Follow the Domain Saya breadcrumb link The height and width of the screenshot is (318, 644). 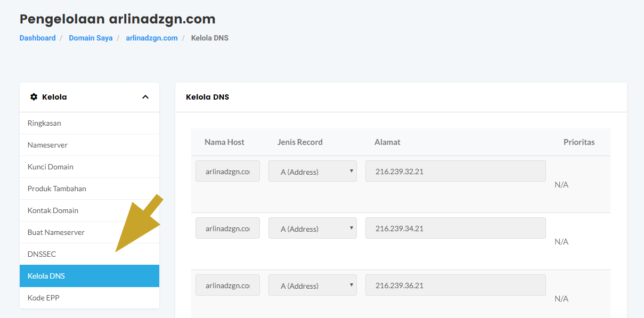91,38
